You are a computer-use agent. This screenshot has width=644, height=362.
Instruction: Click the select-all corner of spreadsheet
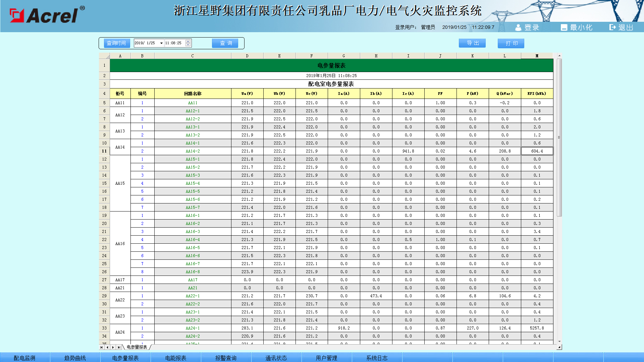tap(104, 56)
